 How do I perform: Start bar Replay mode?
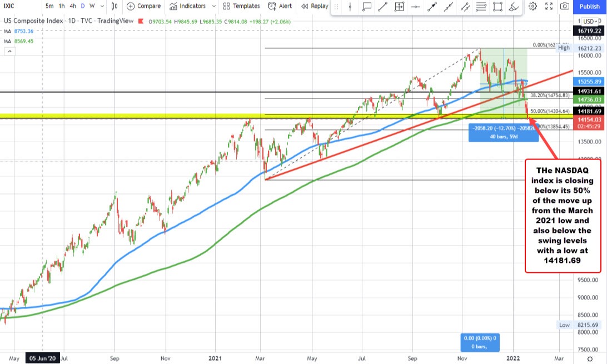(315, 6)
